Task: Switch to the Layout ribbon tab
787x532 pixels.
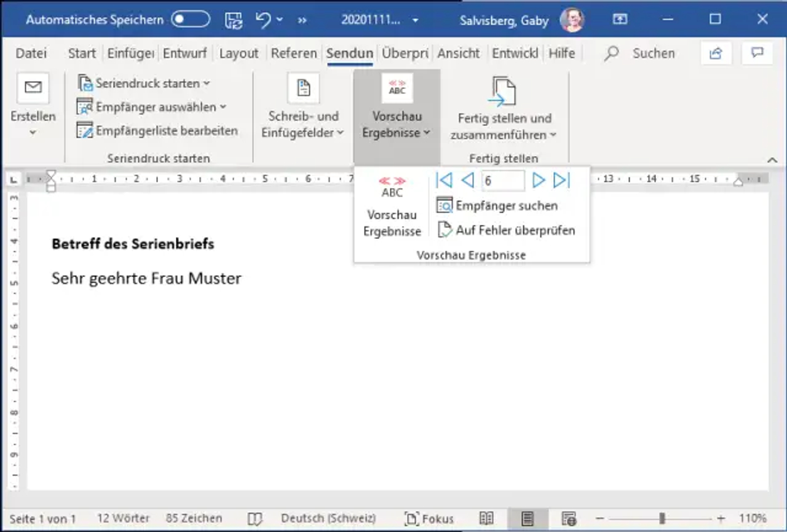Action: (239, 53)
